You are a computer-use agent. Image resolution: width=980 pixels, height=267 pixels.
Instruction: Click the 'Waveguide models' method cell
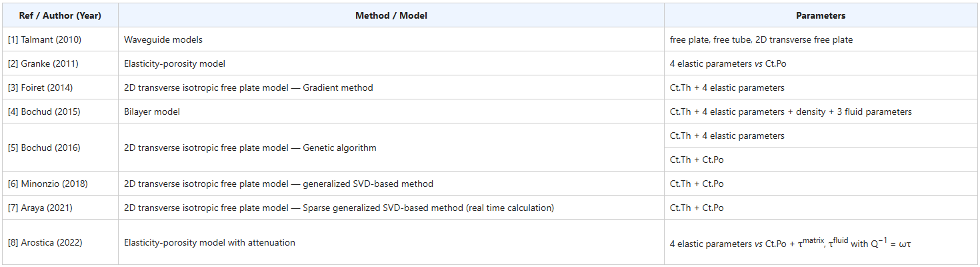pyautogui.click(x=391, y=39)
